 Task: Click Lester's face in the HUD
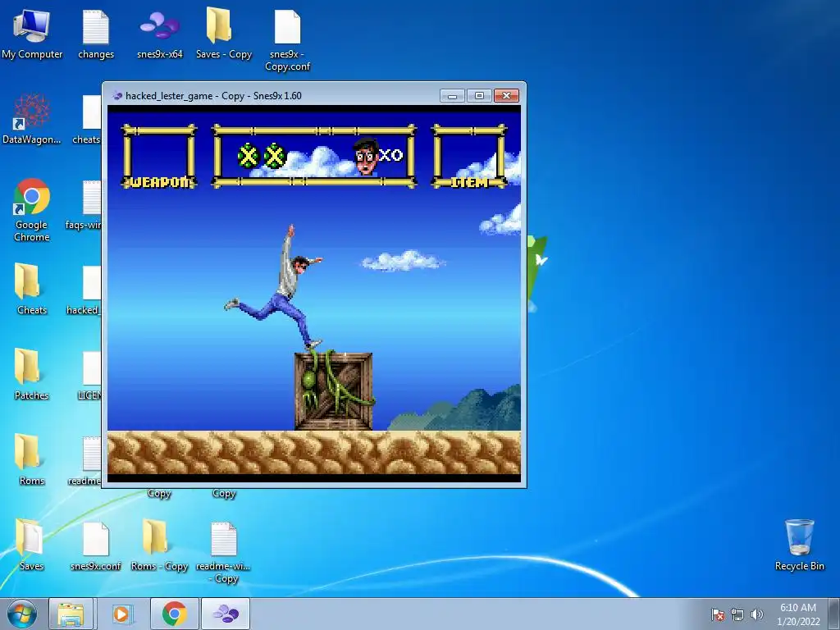(x=367, y=156)
